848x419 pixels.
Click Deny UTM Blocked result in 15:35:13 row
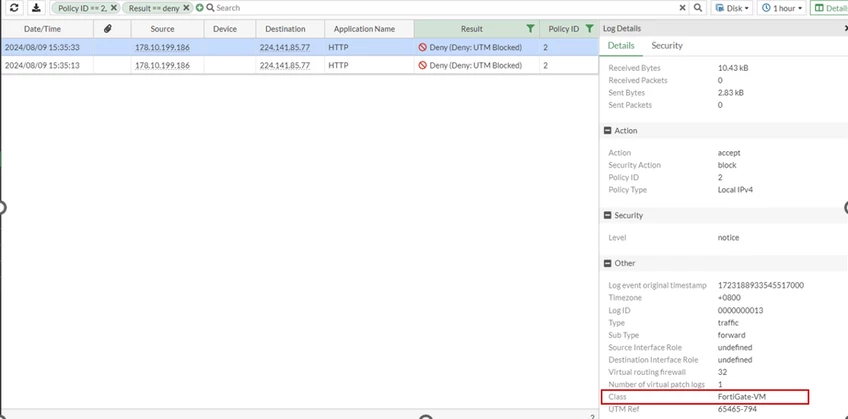point(471,65)
